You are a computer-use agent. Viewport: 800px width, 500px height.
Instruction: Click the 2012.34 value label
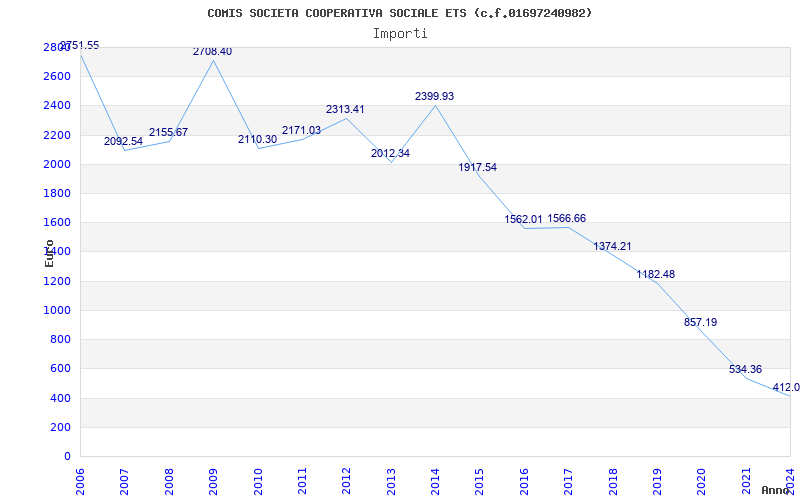pos(390,153)
